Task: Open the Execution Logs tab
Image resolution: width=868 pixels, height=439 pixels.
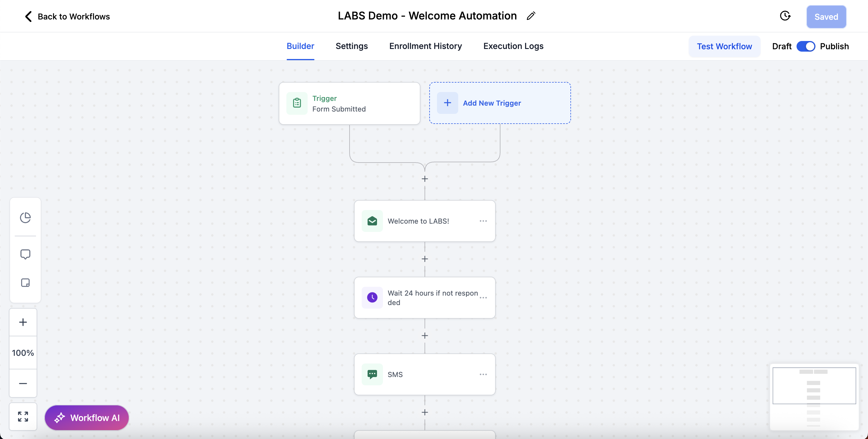Action: click(513, 46)
